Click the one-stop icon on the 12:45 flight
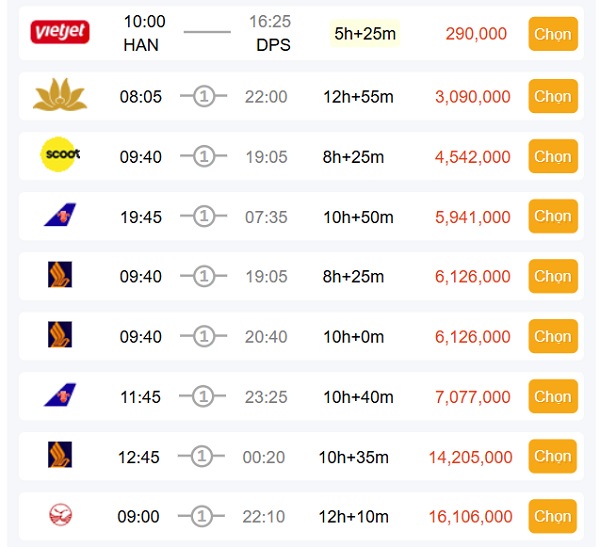 click(x=204, y=457)
